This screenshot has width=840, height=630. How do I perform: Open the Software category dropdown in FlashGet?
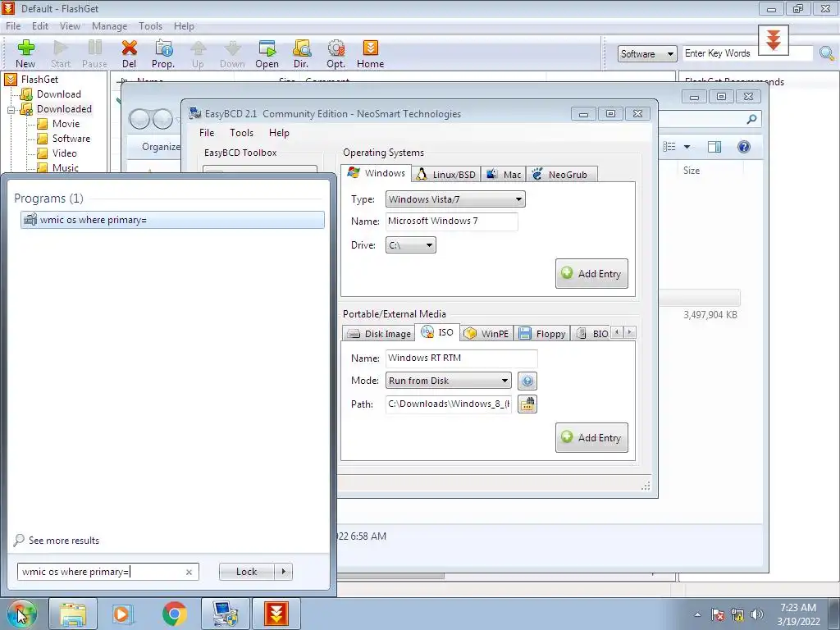pos(647,53)
